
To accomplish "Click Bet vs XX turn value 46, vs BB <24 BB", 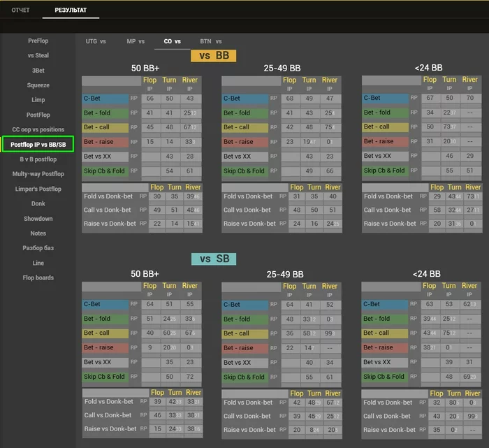I will 449,156.
